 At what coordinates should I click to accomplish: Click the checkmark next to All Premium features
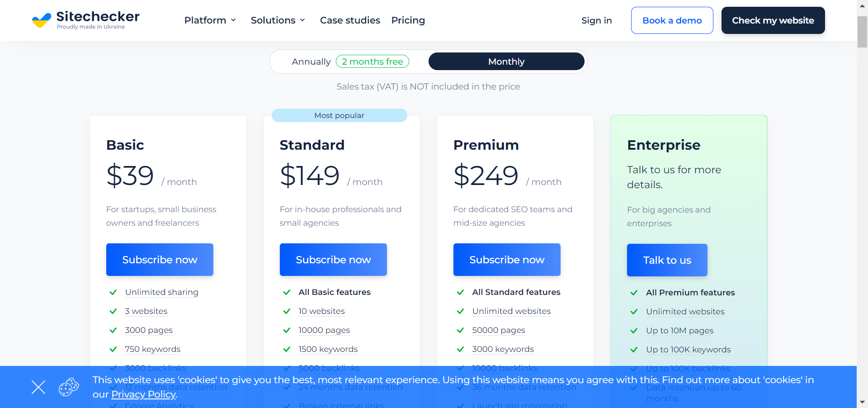(634, 293)
